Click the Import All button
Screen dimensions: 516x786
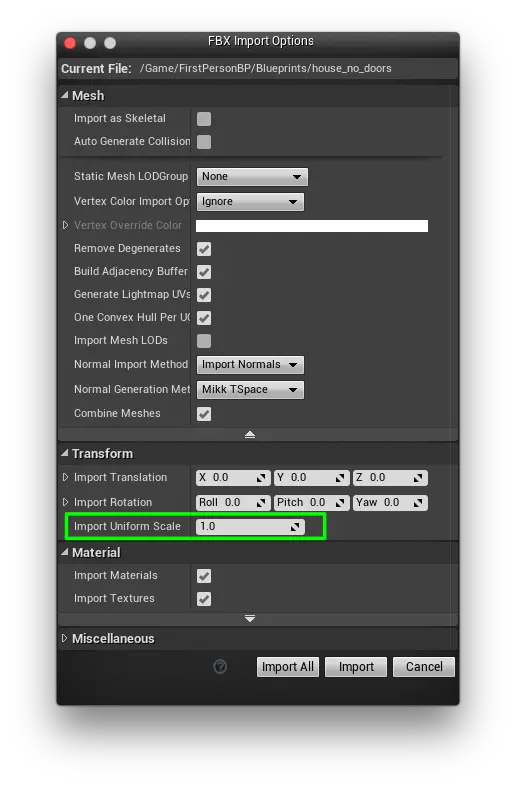(287, 667)
